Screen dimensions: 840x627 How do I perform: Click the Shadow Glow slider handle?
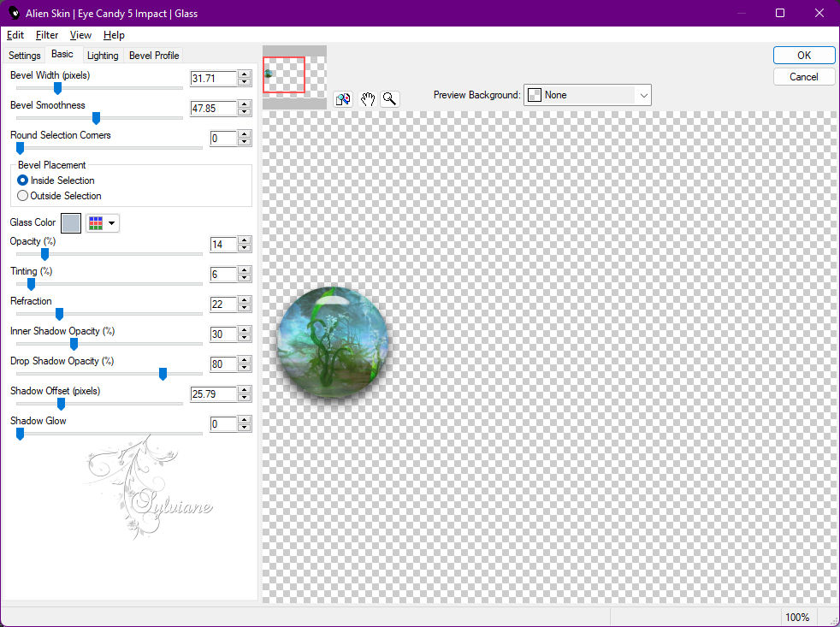click(21, 435)
